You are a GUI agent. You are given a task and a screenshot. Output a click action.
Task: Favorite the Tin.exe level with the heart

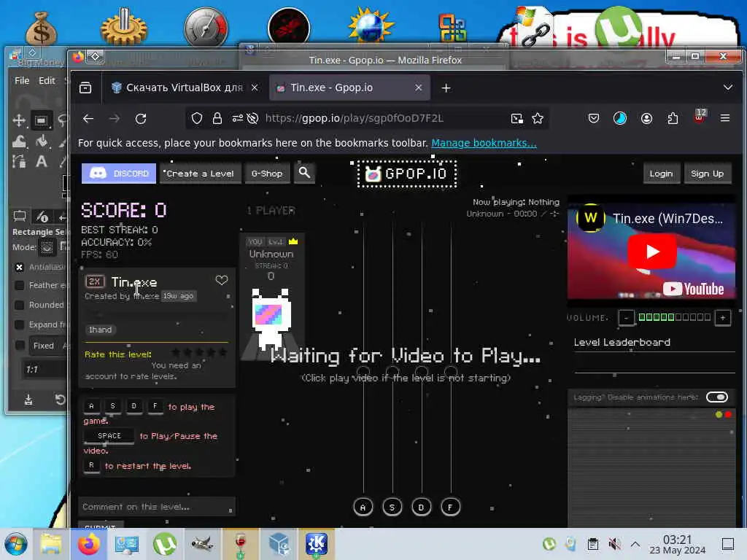click(222, 281)
